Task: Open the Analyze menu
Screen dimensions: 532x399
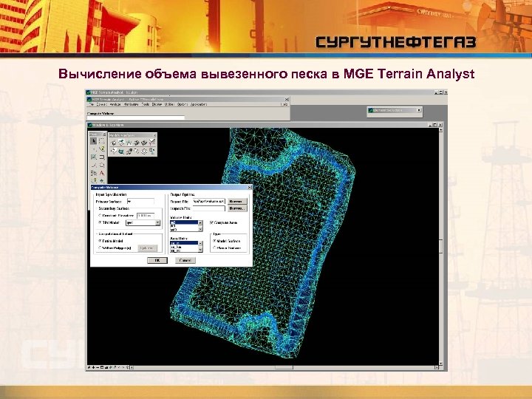Action: (x=115, y=104)
